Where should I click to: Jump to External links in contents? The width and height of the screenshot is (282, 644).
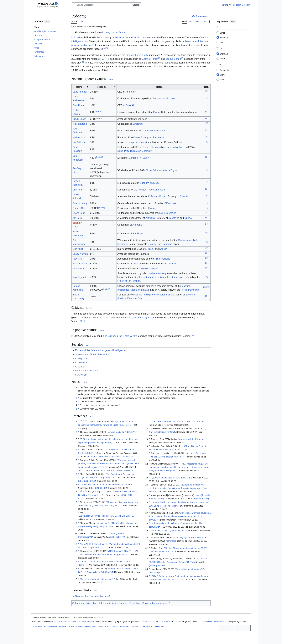pos(40,56)
